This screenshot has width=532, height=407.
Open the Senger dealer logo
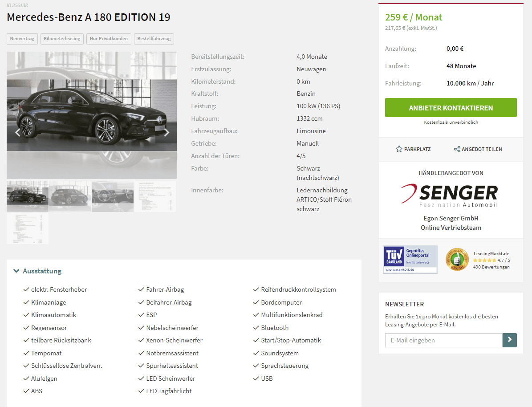[x=450, y=195]
